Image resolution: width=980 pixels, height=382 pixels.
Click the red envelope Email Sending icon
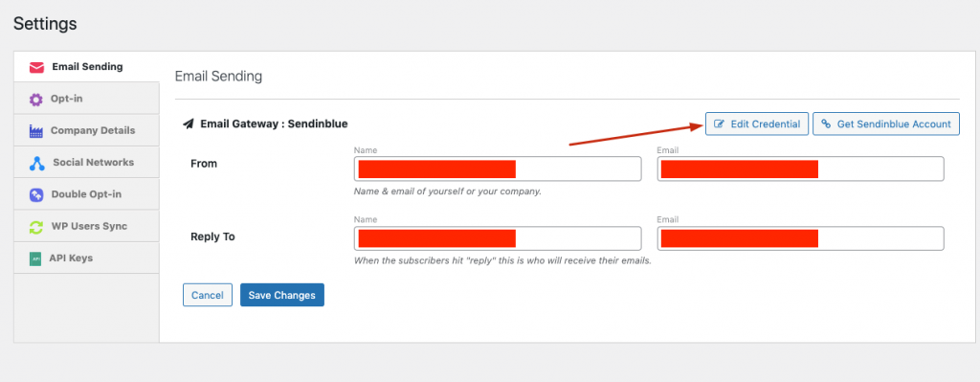[37, 68]
